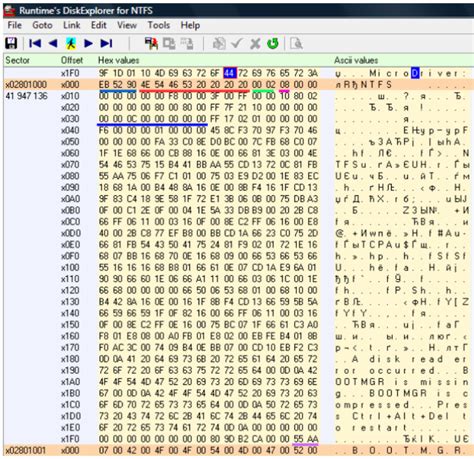Click offset x1E0 row label
The width and height of the screenshot is (474, 459).
[70, 428]
